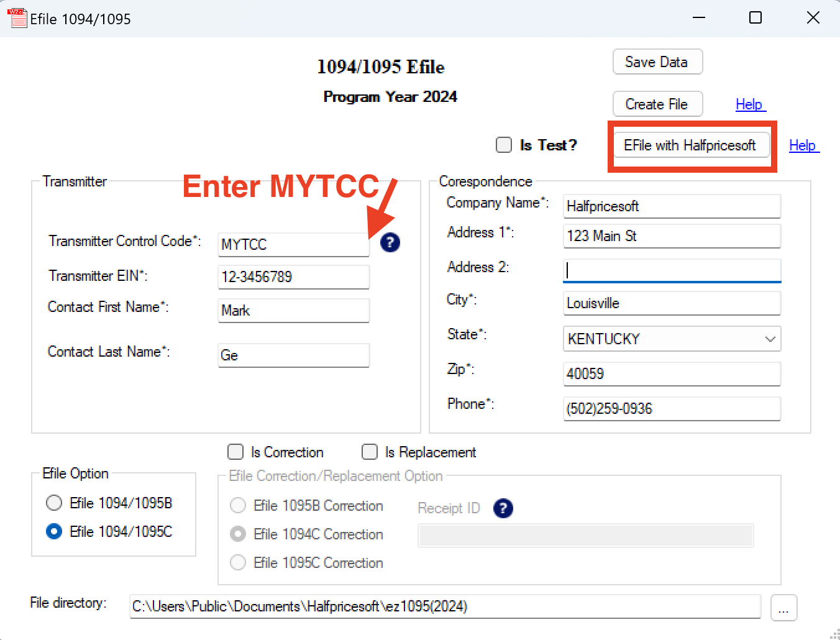Focus the Contact Last Name field

[294, 355]
